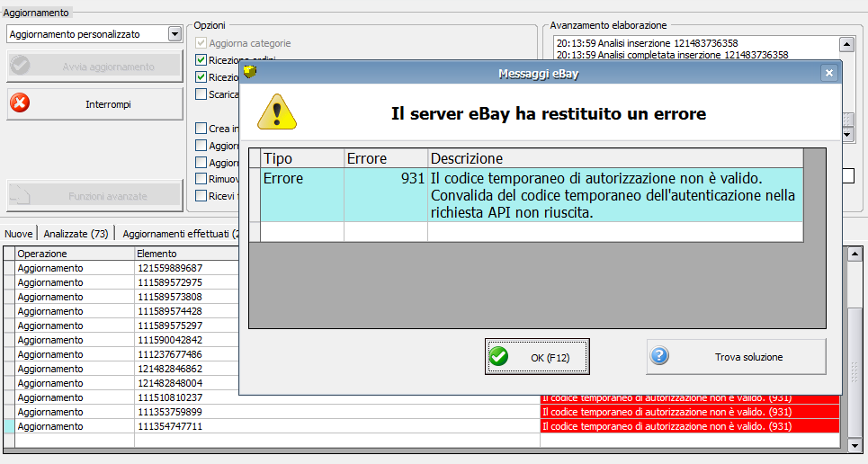Screen dimensions: 868x464
Task: Open Trova soluzione for the error
Action: (x=737, y=357)
